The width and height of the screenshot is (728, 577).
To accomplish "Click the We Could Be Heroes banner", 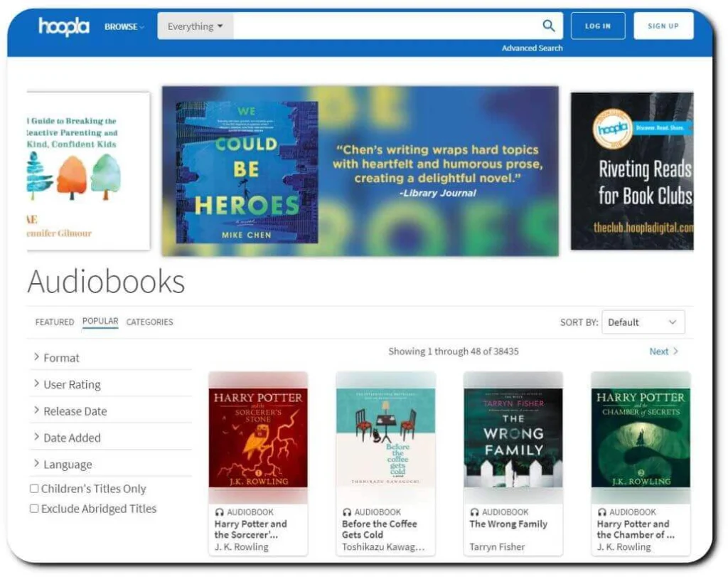I will 360,171.
